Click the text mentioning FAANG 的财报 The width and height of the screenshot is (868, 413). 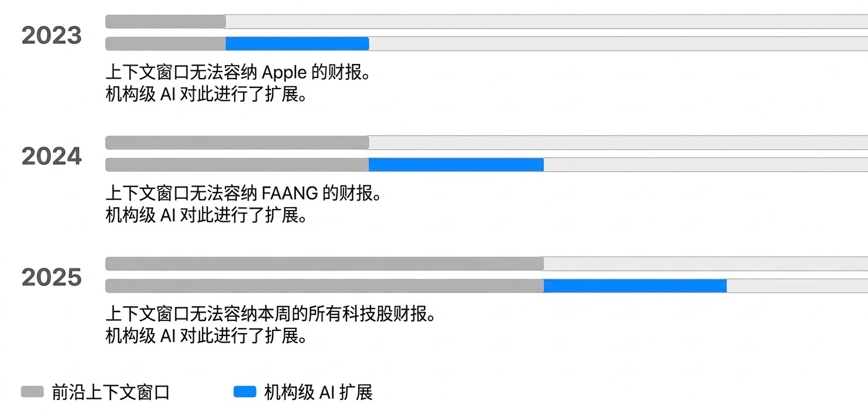pyautogui.click(x=243, y=194)
